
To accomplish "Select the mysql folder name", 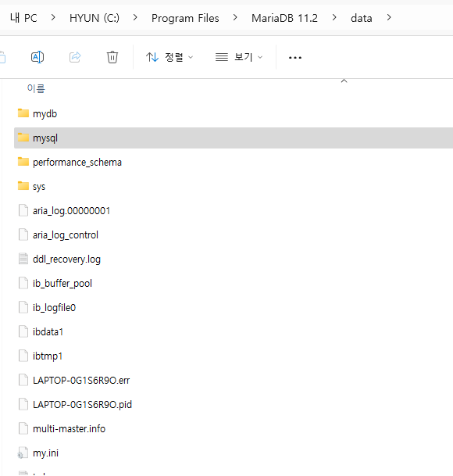I will tap(45, 138).
